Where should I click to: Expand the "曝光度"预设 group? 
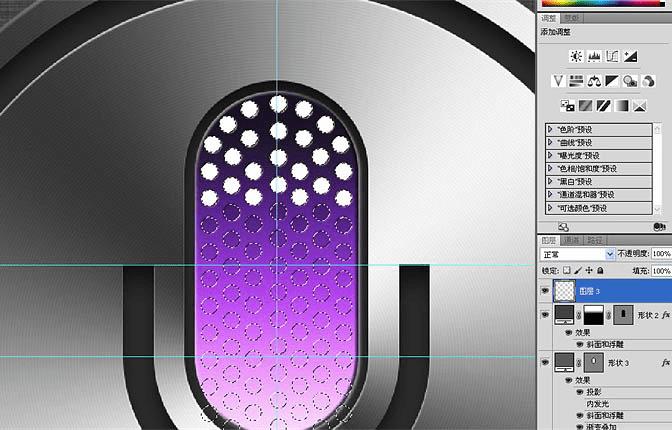pos(550,155)
